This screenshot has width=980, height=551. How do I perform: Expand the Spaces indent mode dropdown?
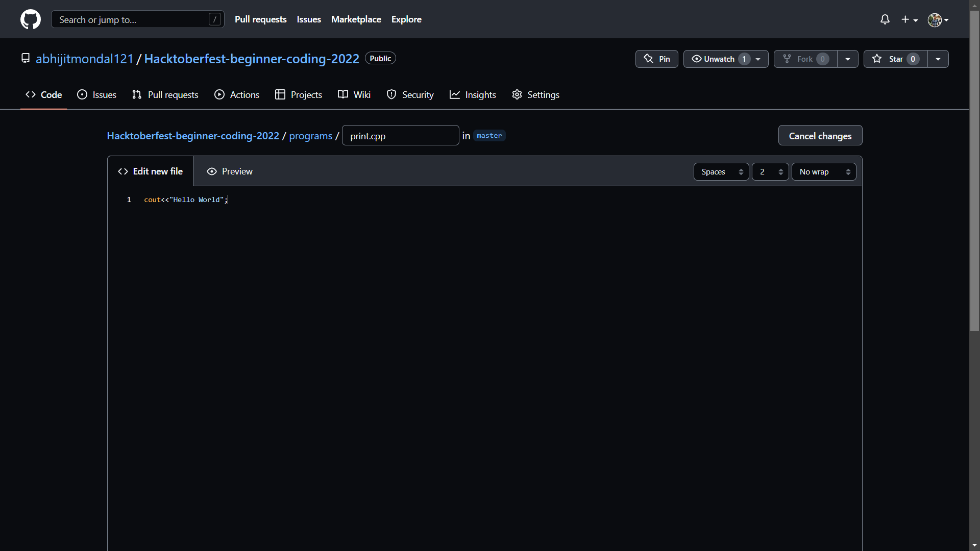[721, 172]
